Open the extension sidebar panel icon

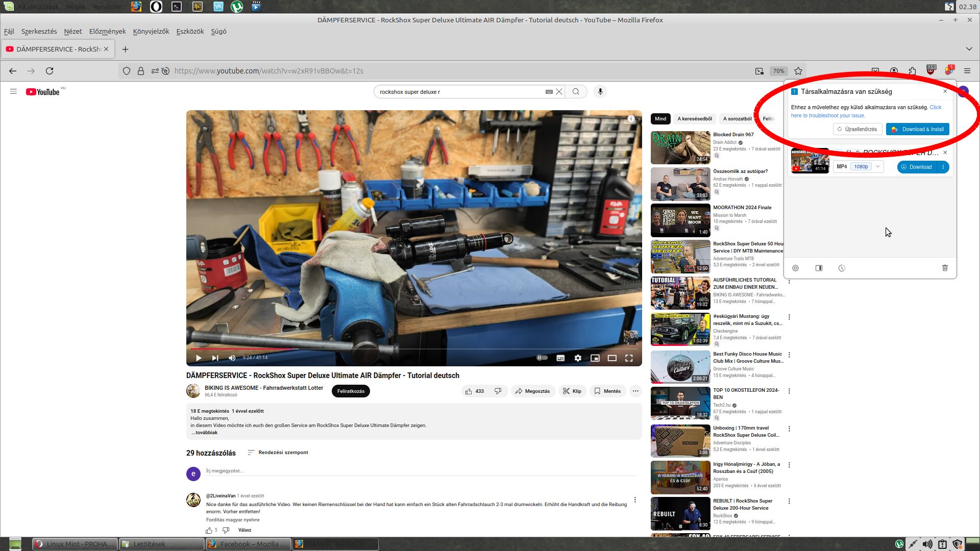click(x=819, y=268)
